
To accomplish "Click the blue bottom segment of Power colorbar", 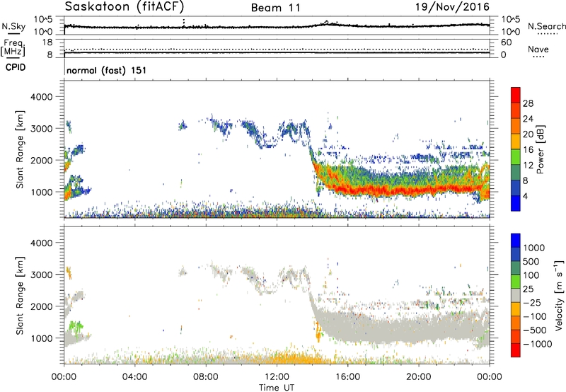I will pyautogui.click(x=516, y=204).
